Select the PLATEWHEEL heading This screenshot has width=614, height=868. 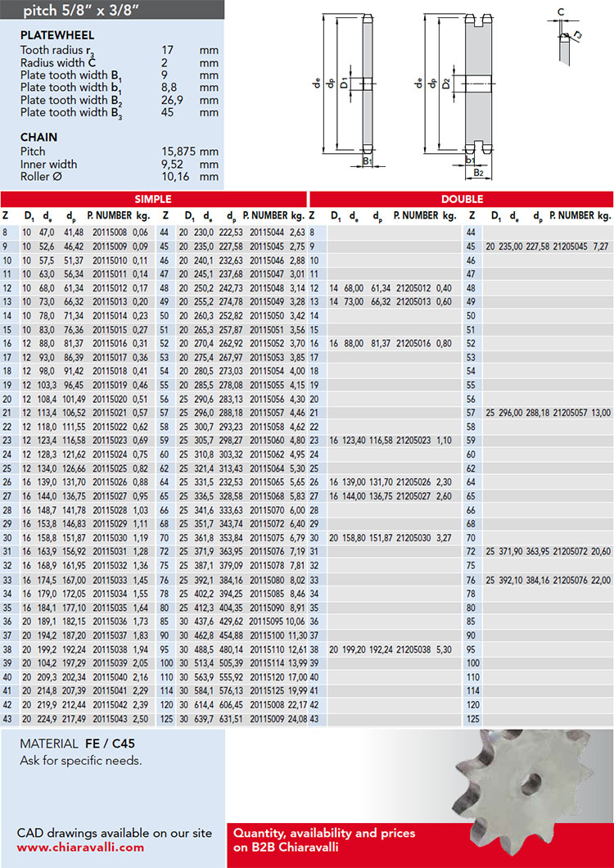[x=57, y=35]
